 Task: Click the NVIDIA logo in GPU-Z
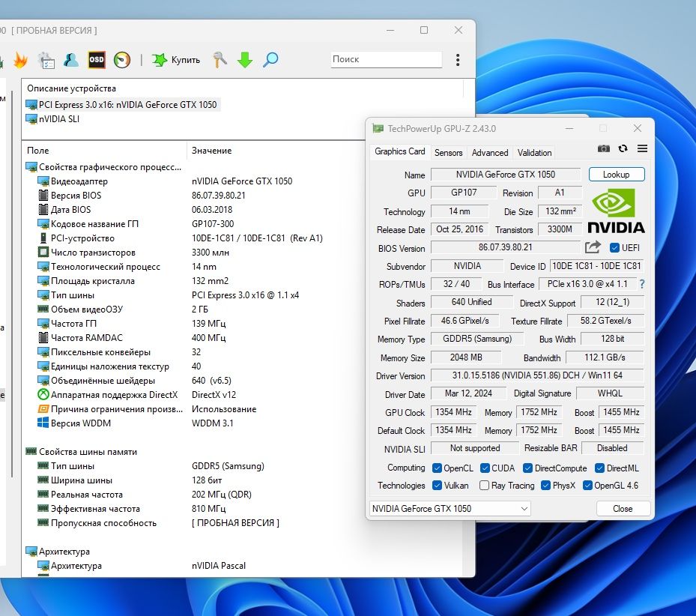(x=616, y=211)
